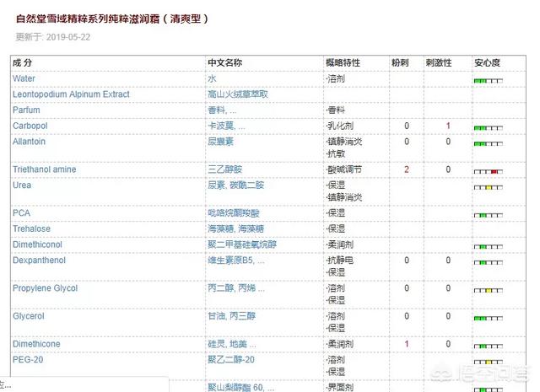This screenshot has height=392, width=540.
Task: Click the red safety bar for Triethanol amine
Action: pos(489,171)
